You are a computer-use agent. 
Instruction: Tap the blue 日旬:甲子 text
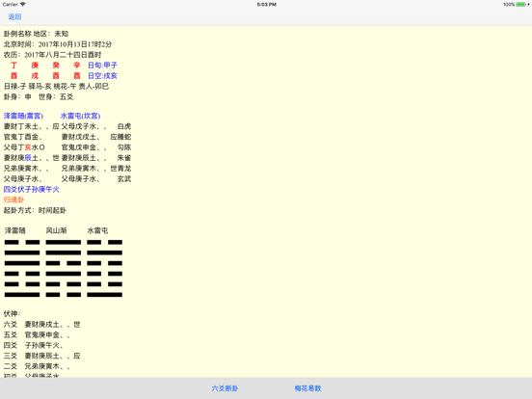102,66
